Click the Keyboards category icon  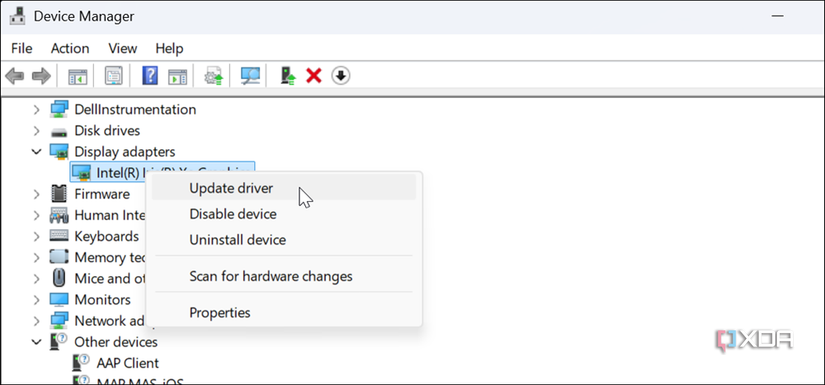pos(59,236)
